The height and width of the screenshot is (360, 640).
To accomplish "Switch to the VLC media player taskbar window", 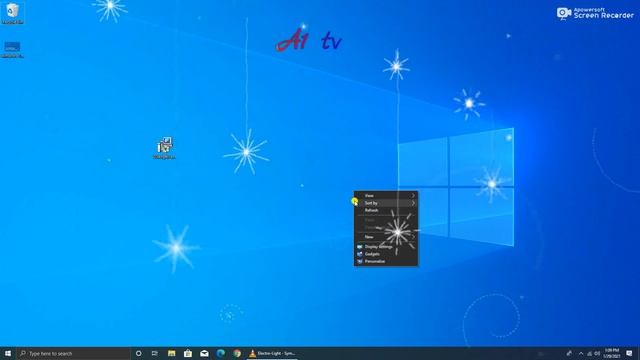I will [272, 353].
